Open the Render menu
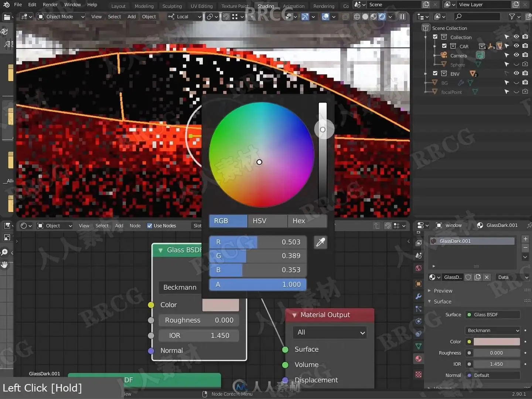Image resolution: width=532 pixels, height=399 pixels. (50, 5)
